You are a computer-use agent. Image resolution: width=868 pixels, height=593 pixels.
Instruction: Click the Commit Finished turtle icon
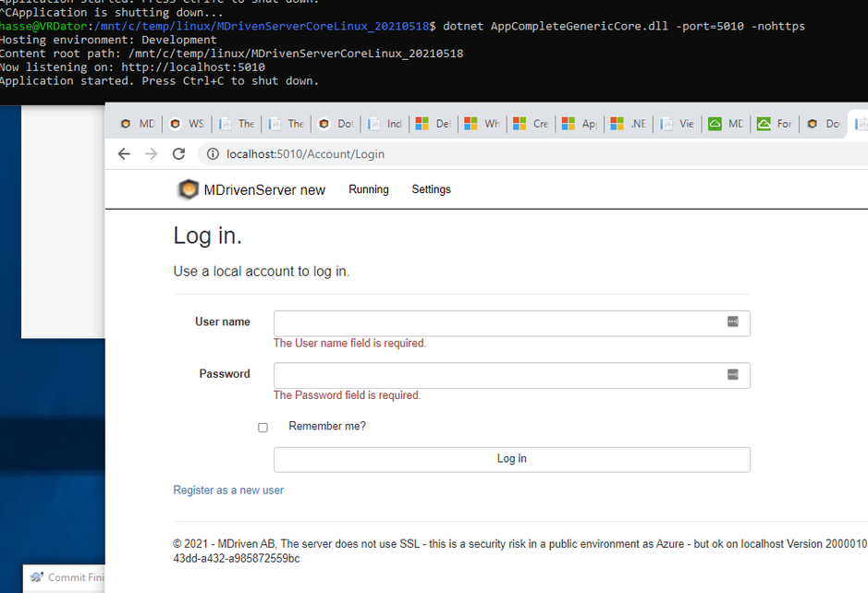click(37, 577)
